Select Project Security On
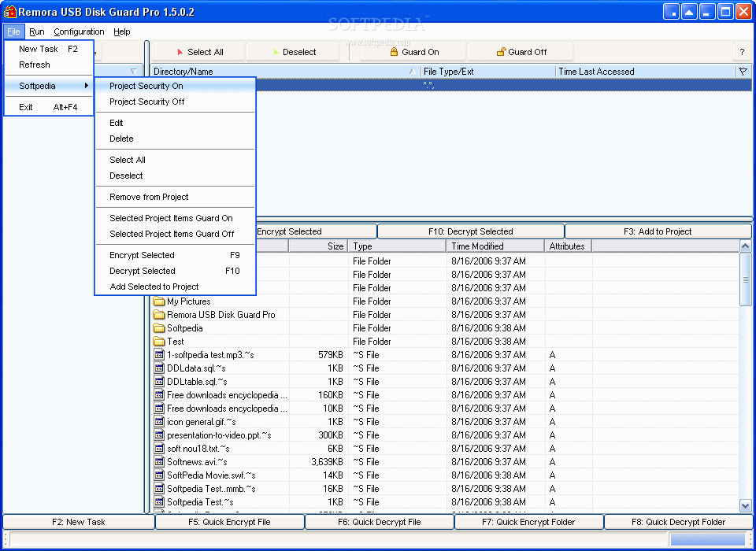Screen dimensions: 756x551 tap(175, 86)
